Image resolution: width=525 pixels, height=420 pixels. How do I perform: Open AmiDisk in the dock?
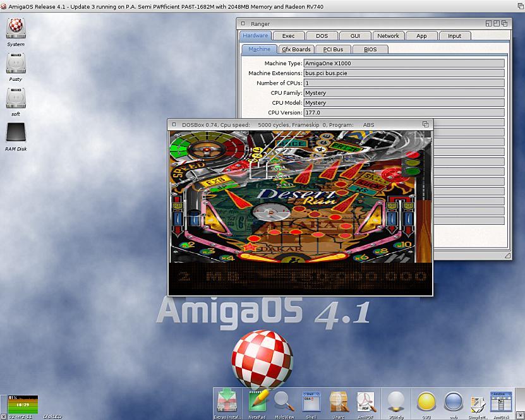click(501, 401)
